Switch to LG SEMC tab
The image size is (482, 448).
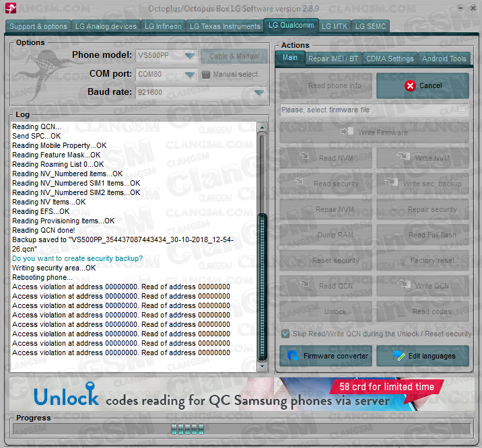370,26
